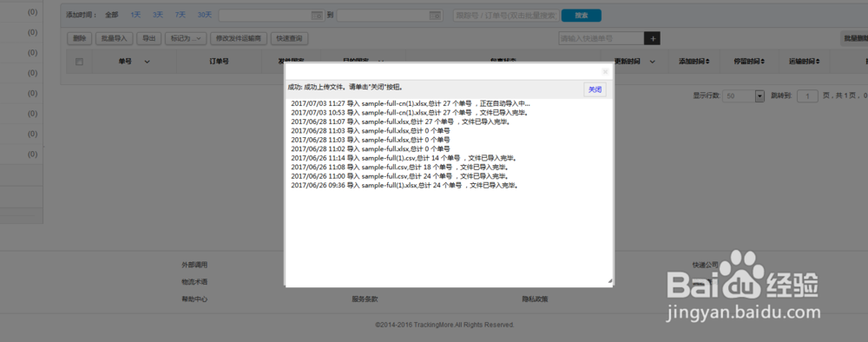Expand the 更新时间 column dropdown chevron

pos(653,62)
